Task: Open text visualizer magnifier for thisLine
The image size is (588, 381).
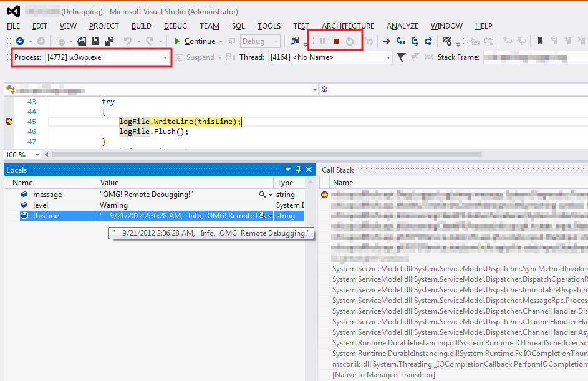Action: pos(262,216)
